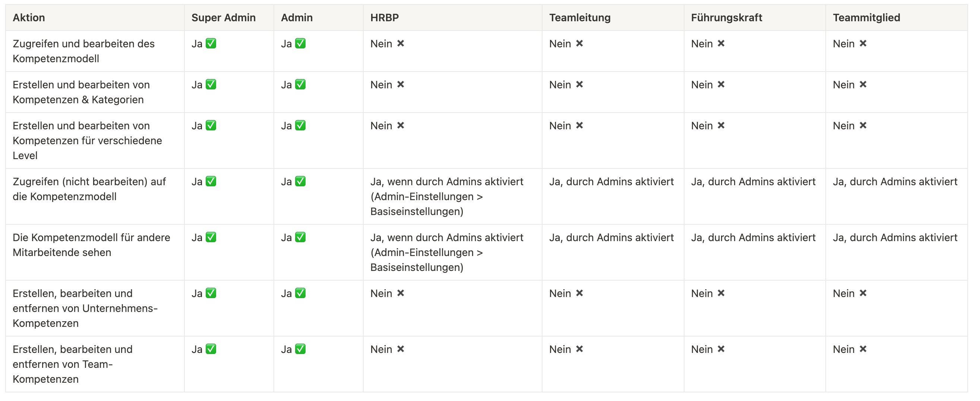Click HRBP cross in Unternehmens-Kompetenzen row
Viewport: 980px width, 401px height.
(x=401, y=293)
